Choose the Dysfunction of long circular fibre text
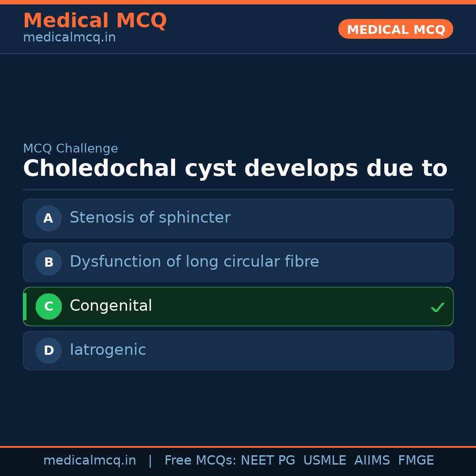The width and height of the screenshot is (476, 476). pos(194,262)
